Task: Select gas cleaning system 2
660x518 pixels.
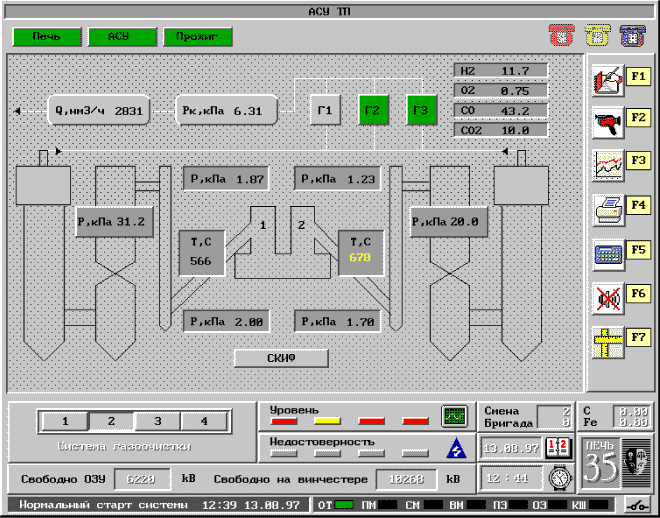Action: tap(111, 421)
